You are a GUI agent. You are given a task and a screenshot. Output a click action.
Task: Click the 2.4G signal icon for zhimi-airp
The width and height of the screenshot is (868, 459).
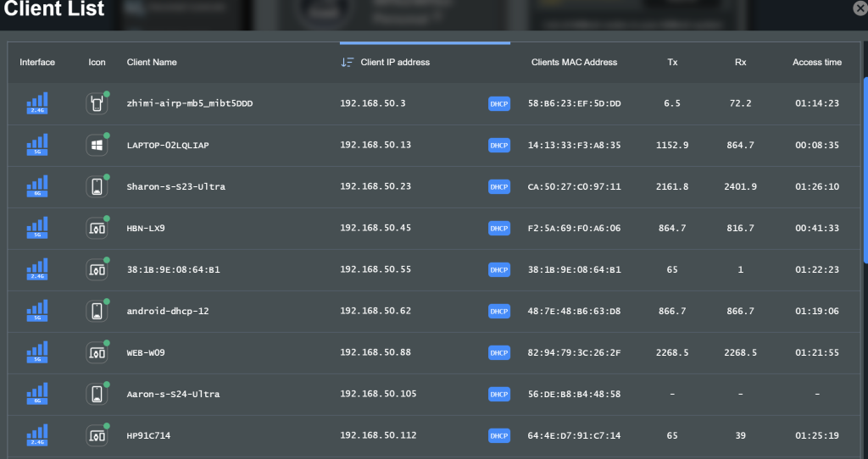tap(36, 103)
